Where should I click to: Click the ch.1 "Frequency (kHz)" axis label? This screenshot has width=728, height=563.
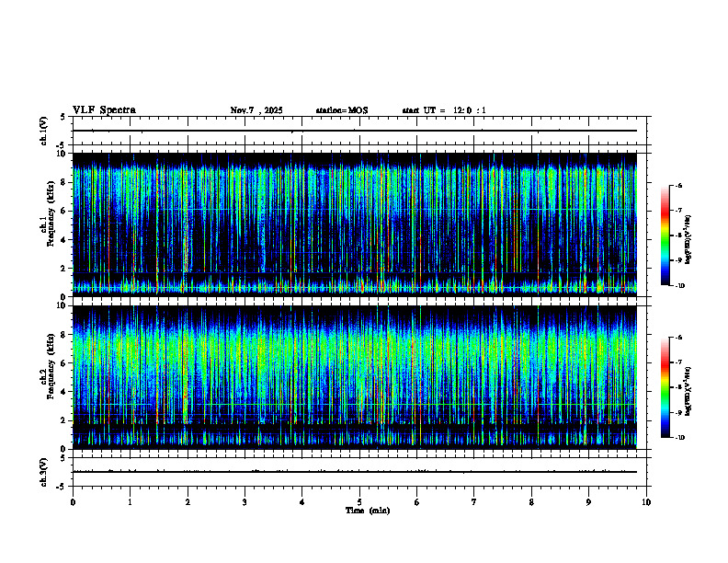pyautogui.click(x=51, y=213)
